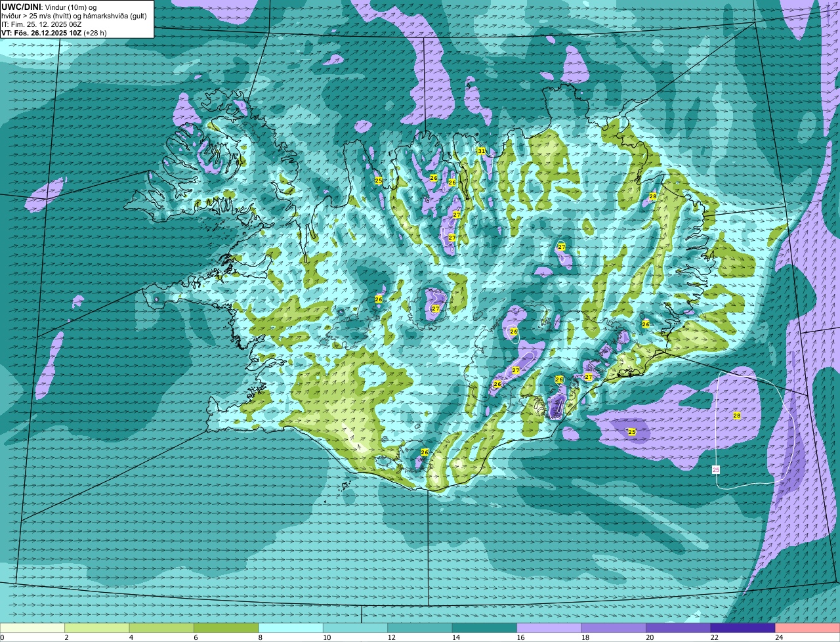
Task: Select the light cyan 8–10 legend swatch
Action: pyautogui.click(x=291, y=628)
